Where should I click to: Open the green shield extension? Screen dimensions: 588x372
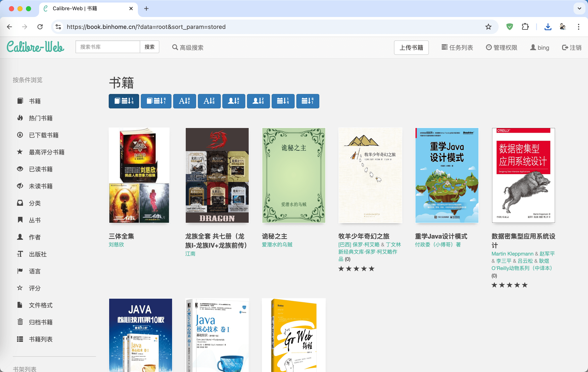click(x=510, y=27)
